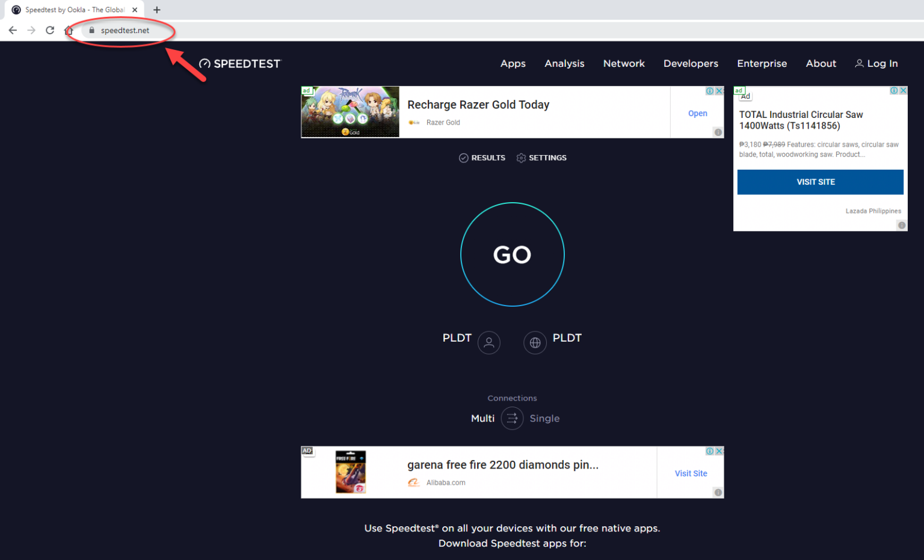The width and height of the screenshot is (924, 560).
Task: Click the VISIT SITE button in Lazada ad
Action: 820,182
